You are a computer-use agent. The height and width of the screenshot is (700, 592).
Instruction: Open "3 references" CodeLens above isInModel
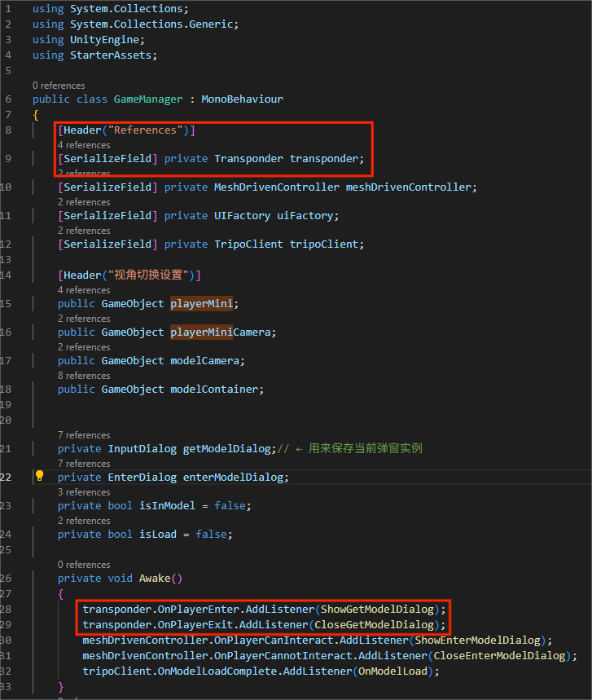[x=84, y=492]
